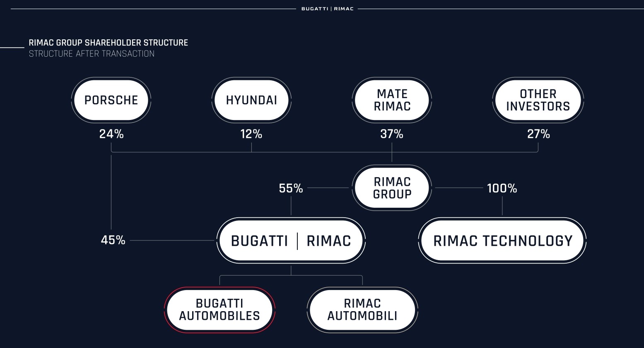This screenshot has height=348, width=644.
Task: Select the Bugatti Rimac joint venture node
Action: coord(291,240)
